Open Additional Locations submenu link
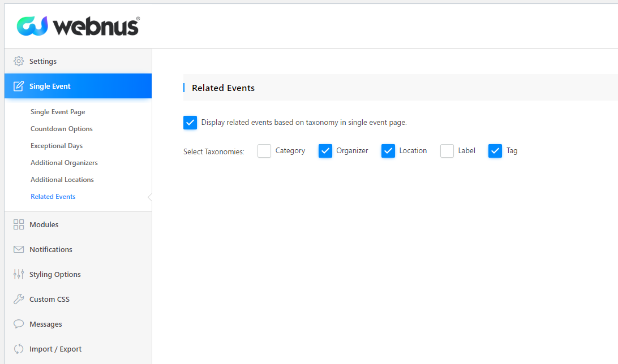 (x=62, y=179)
